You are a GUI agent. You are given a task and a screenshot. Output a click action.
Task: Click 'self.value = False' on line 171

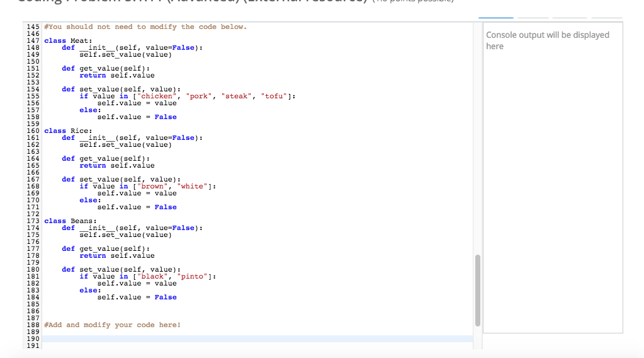click(x=137, y=207)
